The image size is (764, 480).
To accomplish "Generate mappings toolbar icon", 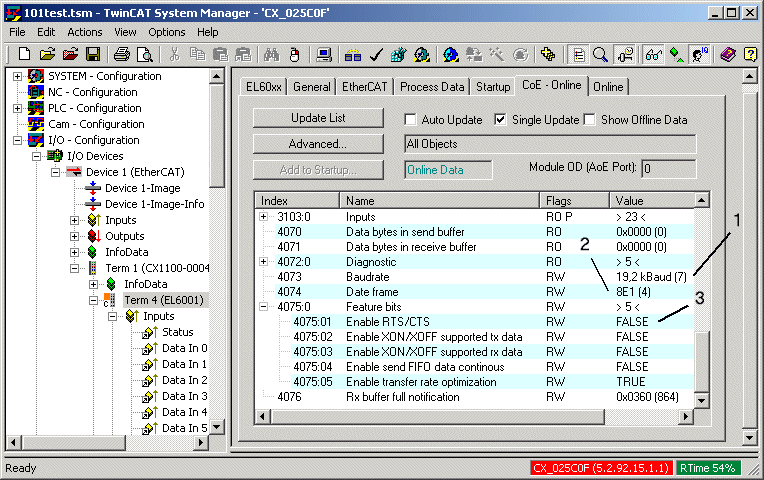I will (x=353, y=54).
